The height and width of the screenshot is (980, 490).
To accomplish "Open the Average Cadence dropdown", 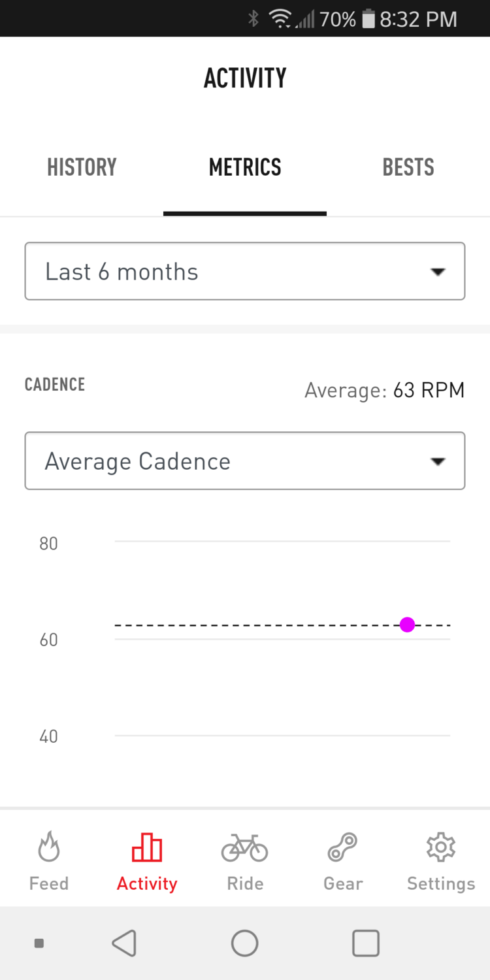I will (x=245, y=461).
